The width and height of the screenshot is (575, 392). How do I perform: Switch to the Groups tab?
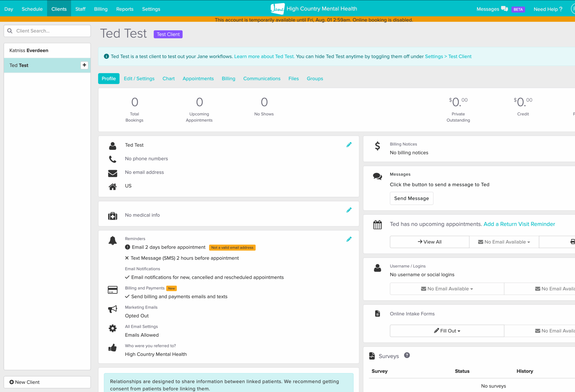(315, 79)
